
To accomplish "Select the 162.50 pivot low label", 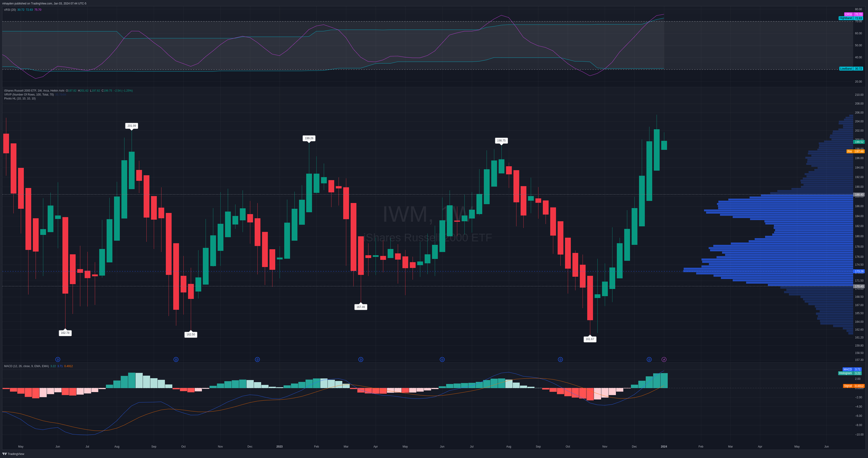I will [x=191, y=334].
